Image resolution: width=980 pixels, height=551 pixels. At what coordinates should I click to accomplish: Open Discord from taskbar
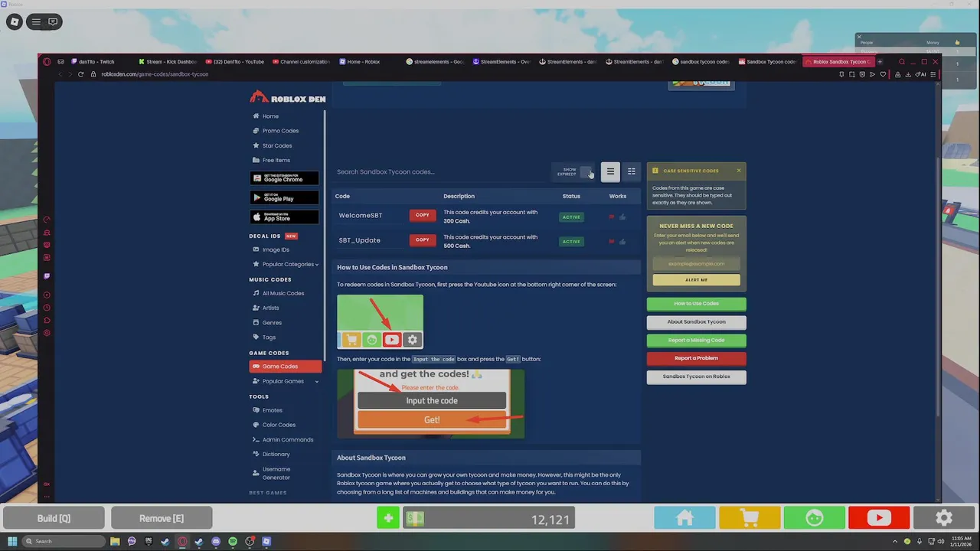click(216, 542)
